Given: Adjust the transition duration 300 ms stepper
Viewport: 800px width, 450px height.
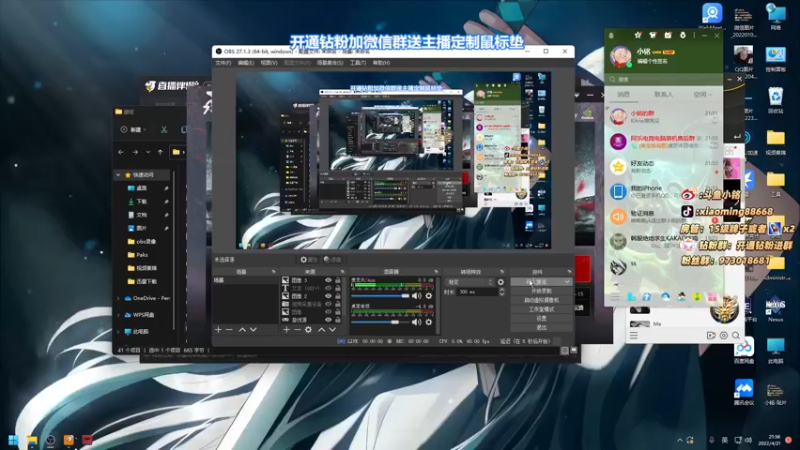Looking at the screenshot, I should [502, 292].
